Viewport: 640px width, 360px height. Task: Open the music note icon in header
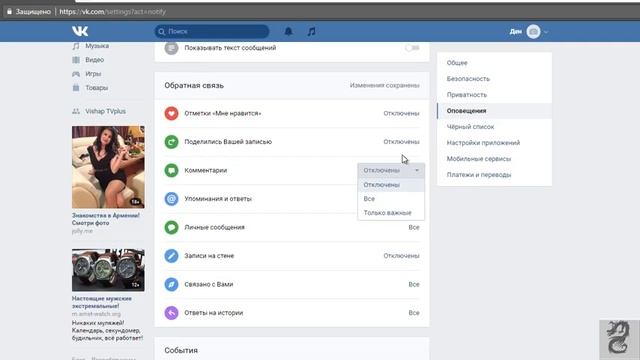click(311, 31)
